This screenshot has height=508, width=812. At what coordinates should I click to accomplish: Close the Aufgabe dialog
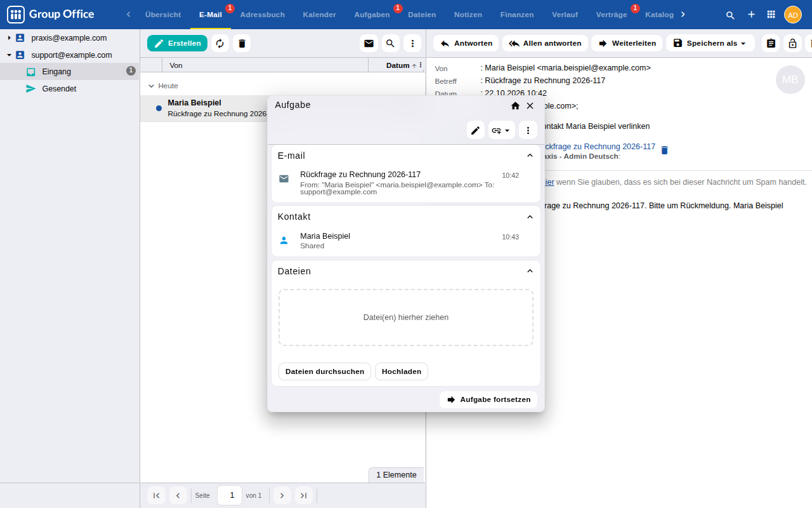[530, 105]
